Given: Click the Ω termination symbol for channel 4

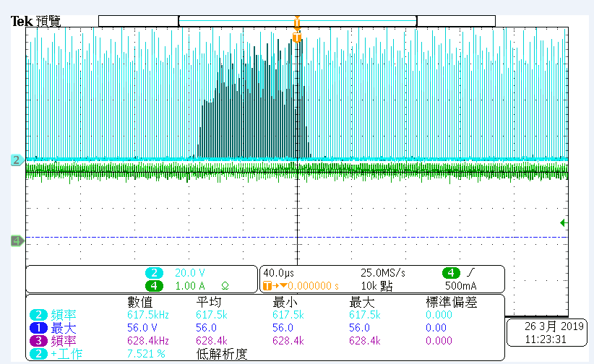Looking at the screenshot, I should click(x=225, y=286).
